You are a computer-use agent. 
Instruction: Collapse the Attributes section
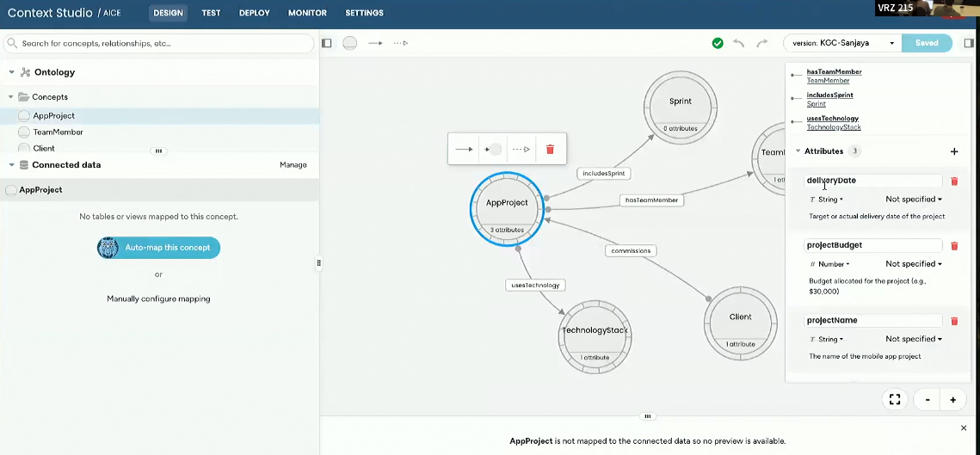pyautogui.click(x=798, y=151)
